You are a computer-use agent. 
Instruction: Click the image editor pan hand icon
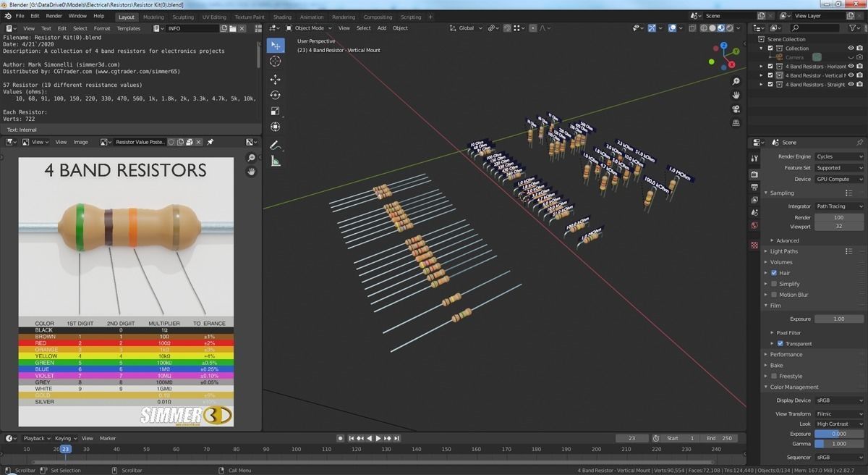(251, 172)
